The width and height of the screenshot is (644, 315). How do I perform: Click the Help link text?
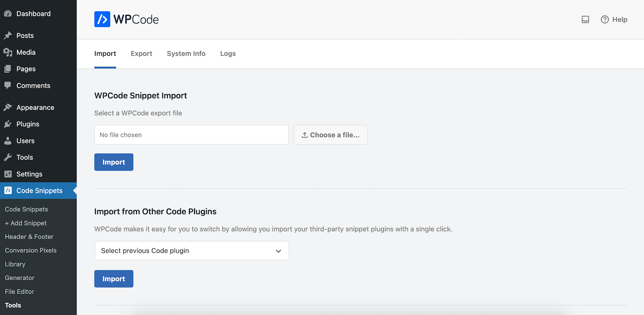(x=620, y=19)
